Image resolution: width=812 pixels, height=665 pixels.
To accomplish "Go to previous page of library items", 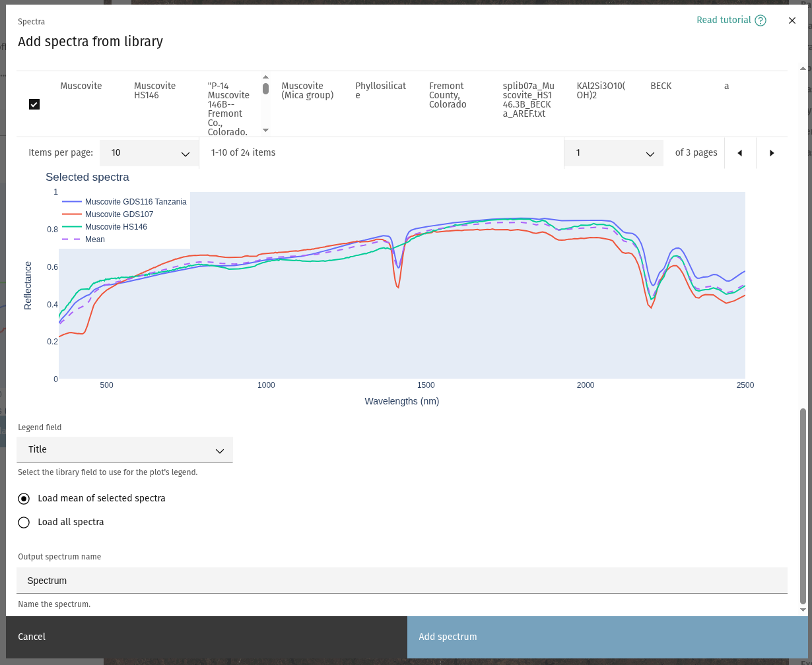I will click(x=739, y=153).
